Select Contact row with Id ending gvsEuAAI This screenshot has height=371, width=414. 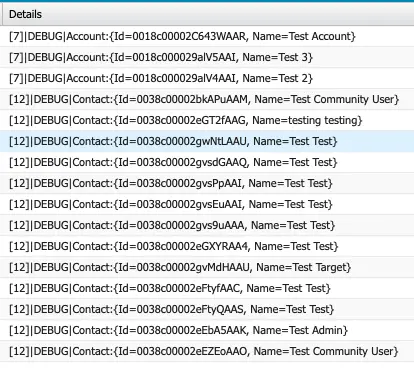pos(207,204)
